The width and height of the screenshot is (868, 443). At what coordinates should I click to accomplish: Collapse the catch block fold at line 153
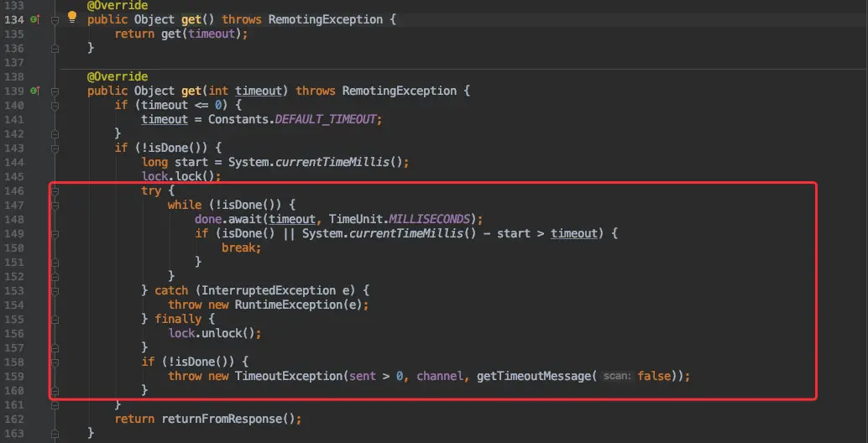point(55,291)
